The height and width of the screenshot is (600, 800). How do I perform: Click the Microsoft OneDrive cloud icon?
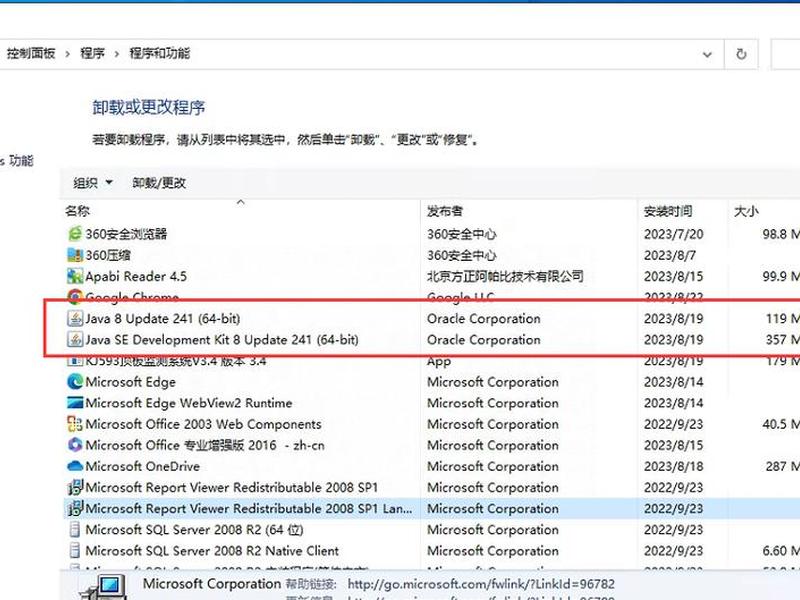point(75,466)
